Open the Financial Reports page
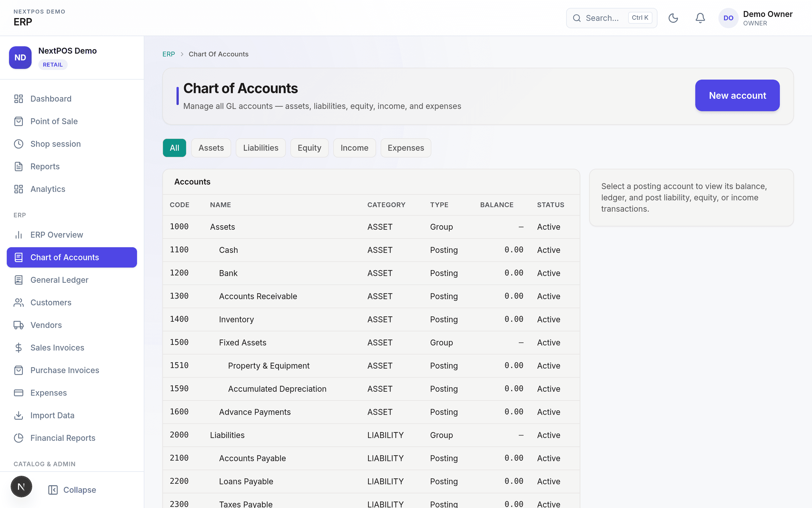 tap(72, 438)
